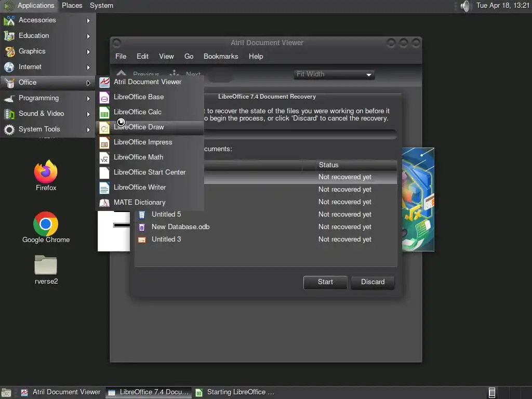Discard the document recovery

tap(373, 282)
